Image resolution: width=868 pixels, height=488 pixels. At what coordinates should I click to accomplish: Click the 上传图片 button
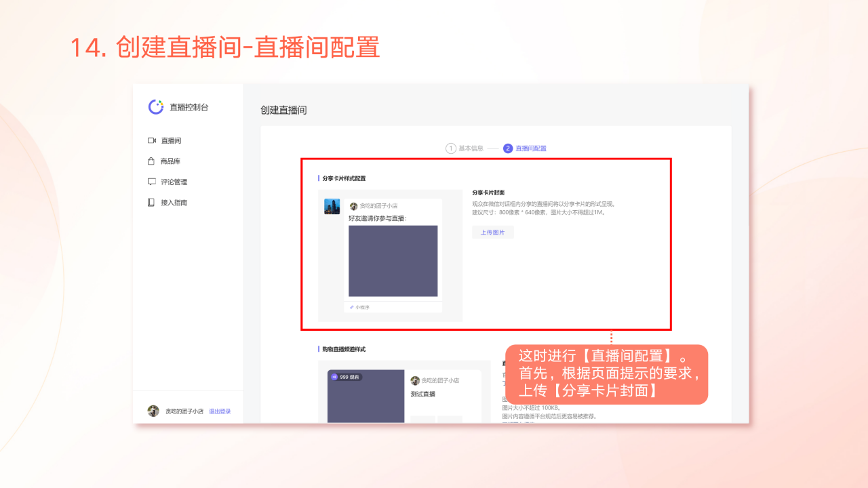(x=493, y=232)
